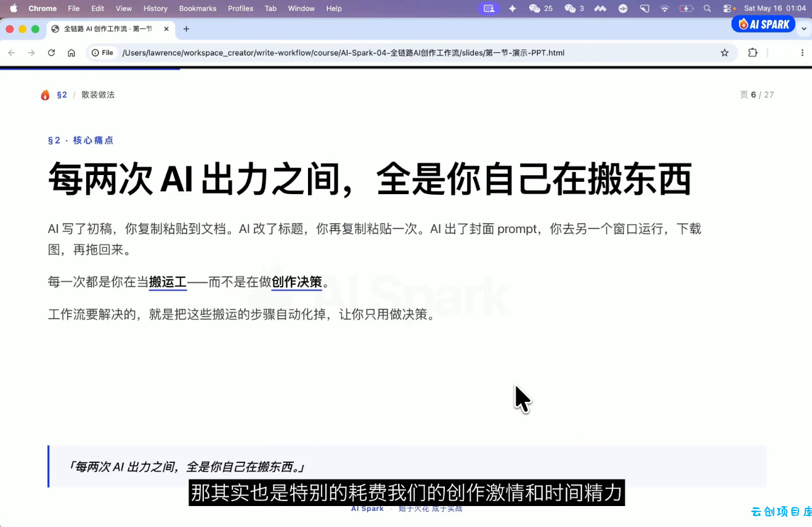Click the underlined phrase 创作决策
The width and height of the screenshot is (812, 527).
tap(297, 282)
